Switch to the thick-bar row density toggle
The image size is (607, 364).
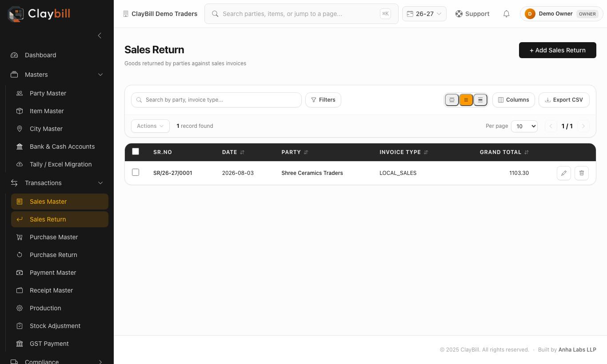click(480, 100)
